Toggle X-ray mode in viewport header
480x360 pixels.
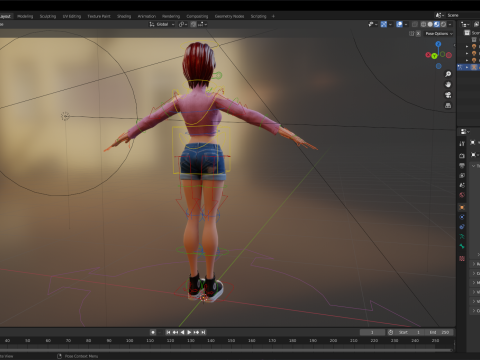415,24
